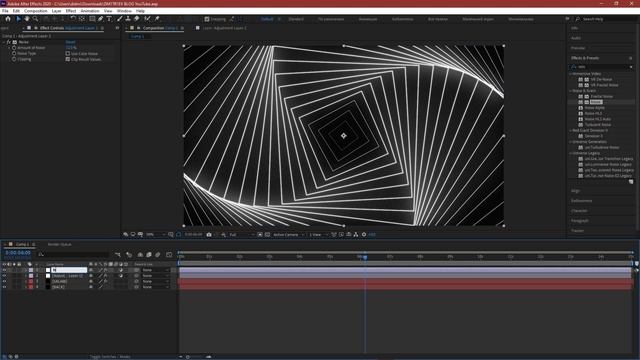Click Reset for the Noise effect
The width and height of the screenshot is (640, 360).
coord(70,42)
